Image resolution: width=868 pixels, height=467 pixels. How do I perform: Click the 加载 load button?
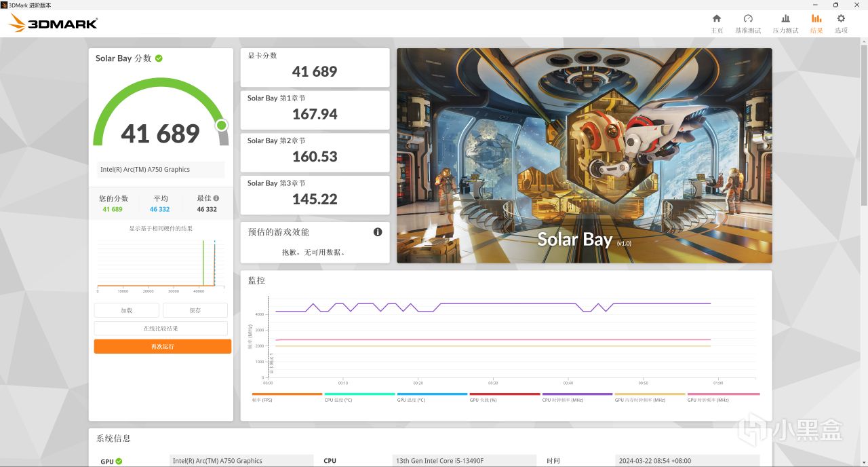[126, 310]
